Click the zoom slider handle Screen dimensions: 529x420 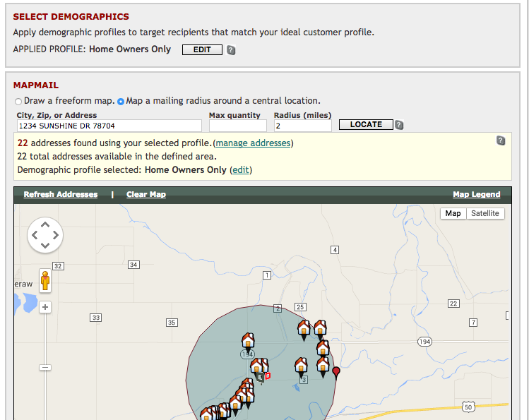coord(45,368)
